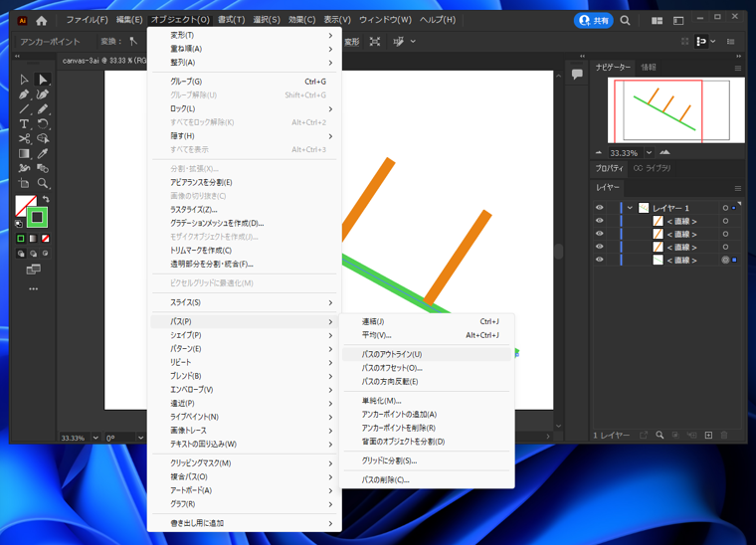Click the default fill and stroke icon
Image resolution: width=756 pixels, height=545 pixels.
[x=19, y=224]
